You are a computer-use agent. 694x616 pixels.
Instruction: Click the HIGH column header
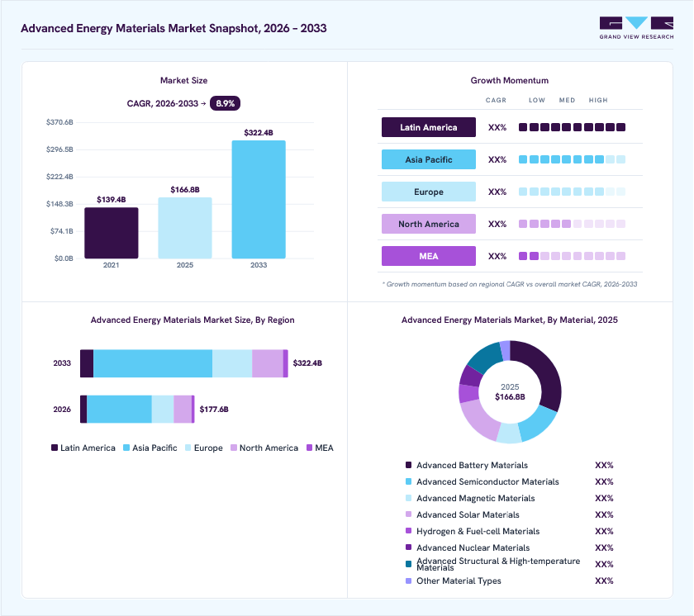coord(598,101)
